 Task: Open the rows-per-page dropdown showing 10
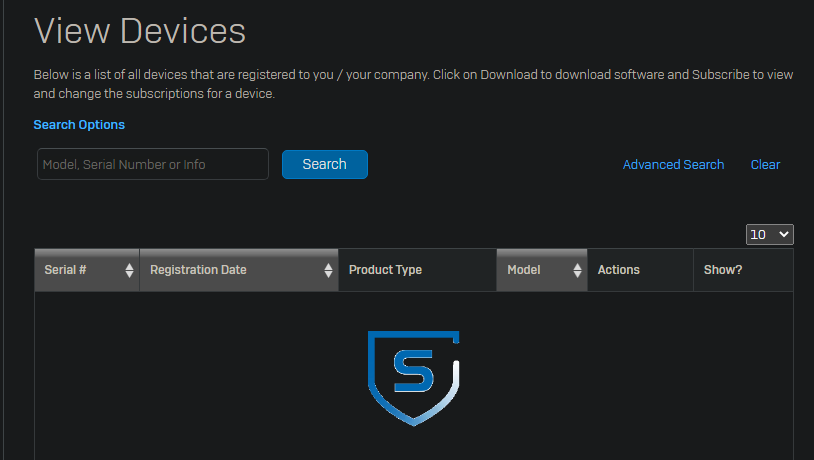tap(769, 235)
